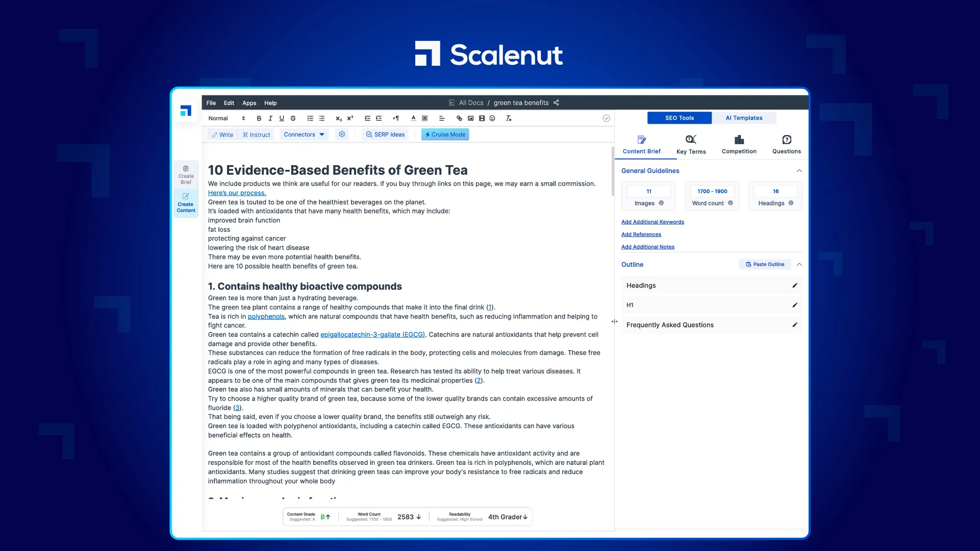This screenshot has width=980, height=551.
Task: Insert a bulleted list
Action: 321,118
